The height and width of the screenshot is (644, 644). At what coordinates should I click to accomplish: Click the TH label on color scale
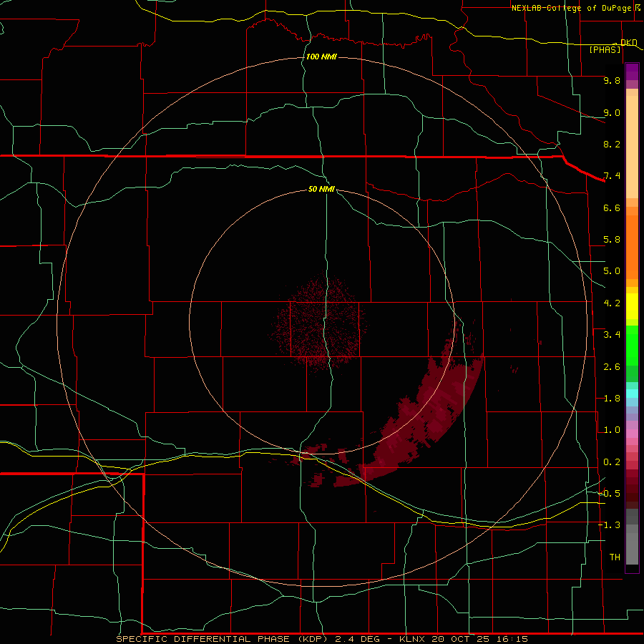click(x=615, y=557)
